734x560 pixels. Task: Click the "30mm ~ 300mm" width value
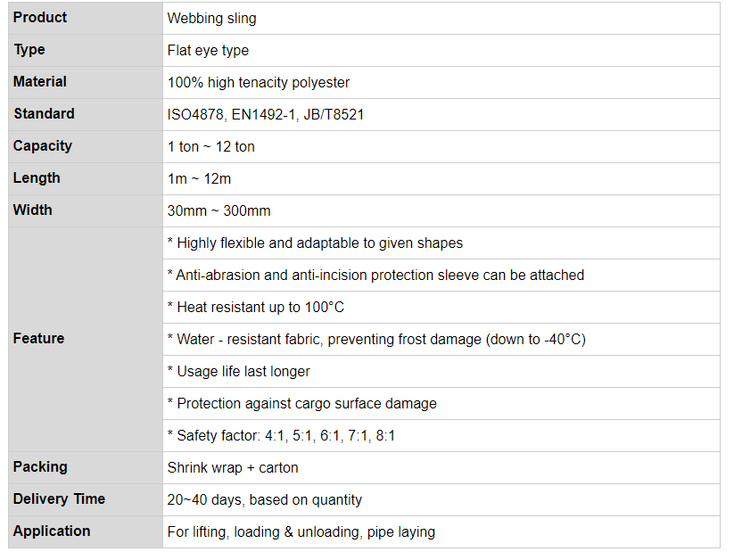click(x=219, y=211)
